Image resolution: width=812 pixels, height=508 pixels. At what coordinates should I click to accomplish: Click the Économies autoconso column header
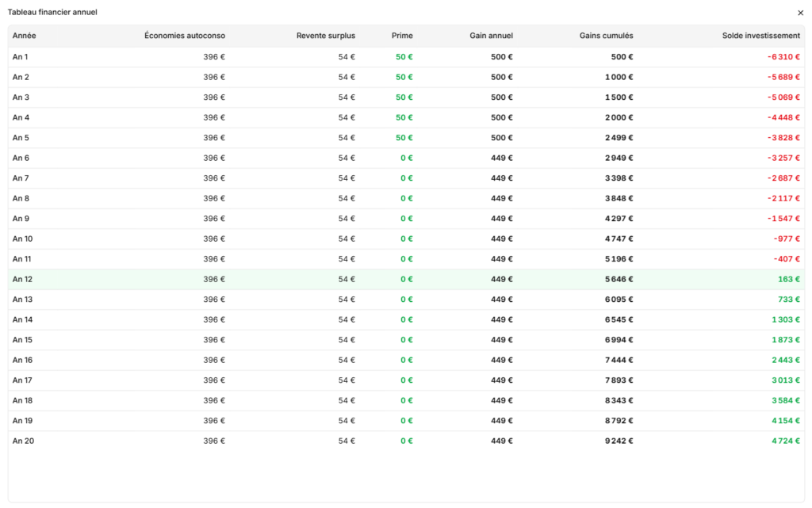pos(185,36)
